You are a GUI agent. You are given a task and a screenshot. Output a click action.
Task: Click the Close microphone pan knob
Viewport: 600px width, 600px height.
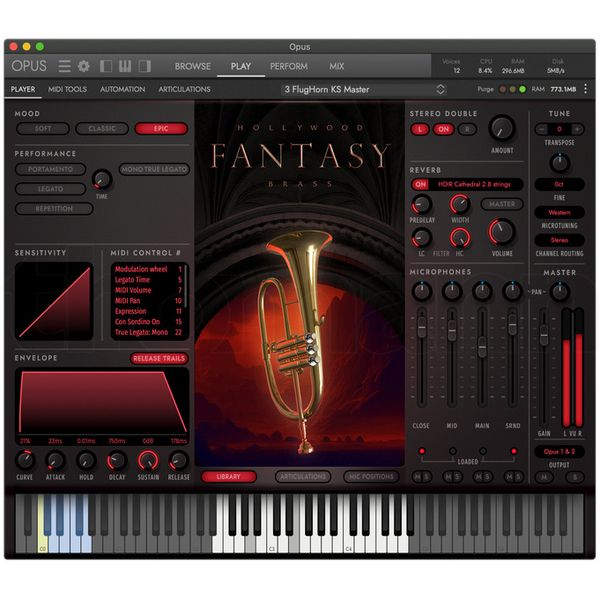(422, 291)
